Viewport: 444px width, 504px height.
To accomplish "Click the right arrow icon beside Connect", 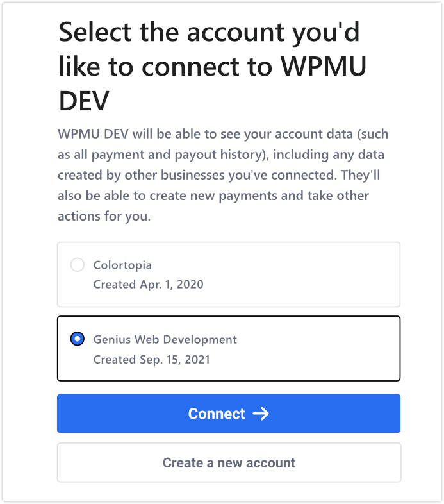I will click(261, 414).
